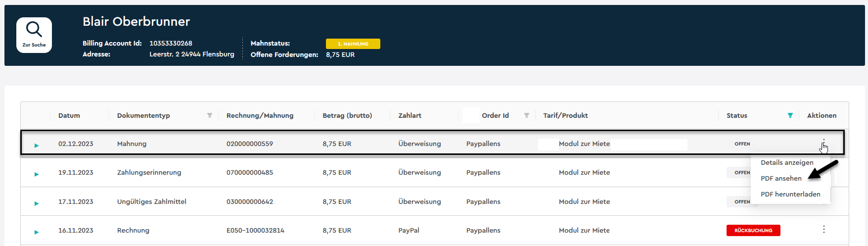Click the PayPal payment type cell
The image size is (868, 246).
409,230
